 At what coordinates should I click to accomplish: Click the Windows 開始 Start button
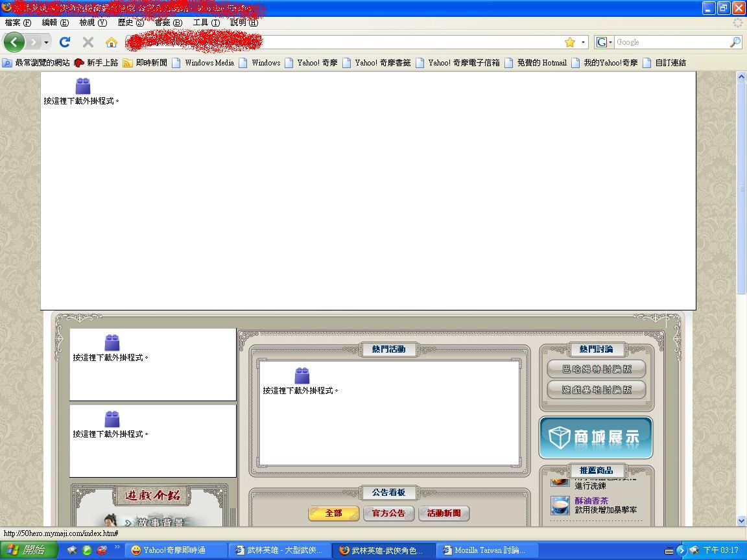pos(29,550)
